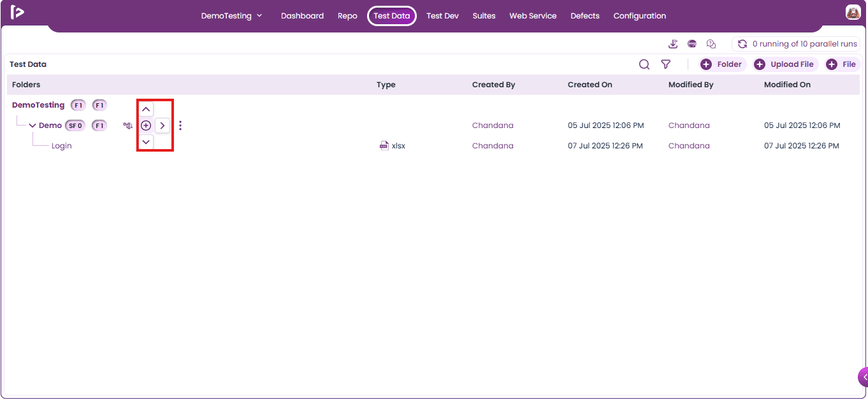Open the help chat icon
This screenshot has height=400, width=868.
[x=711, y=44]
